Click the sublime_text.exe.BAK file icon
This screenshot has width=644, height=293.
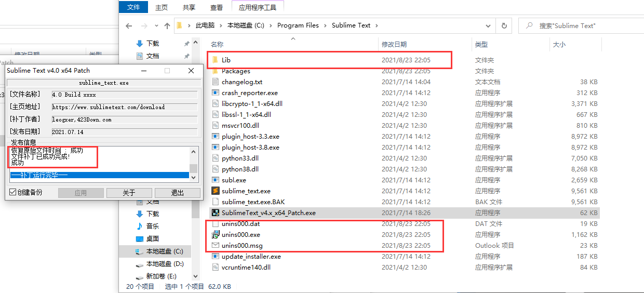click(216, 202)
